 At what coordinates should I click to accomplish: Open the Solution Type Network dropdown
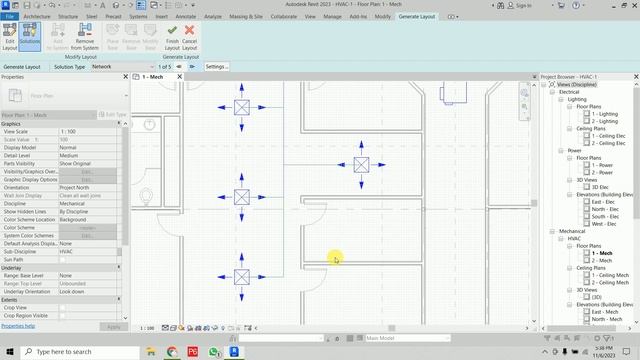[122, 67]
